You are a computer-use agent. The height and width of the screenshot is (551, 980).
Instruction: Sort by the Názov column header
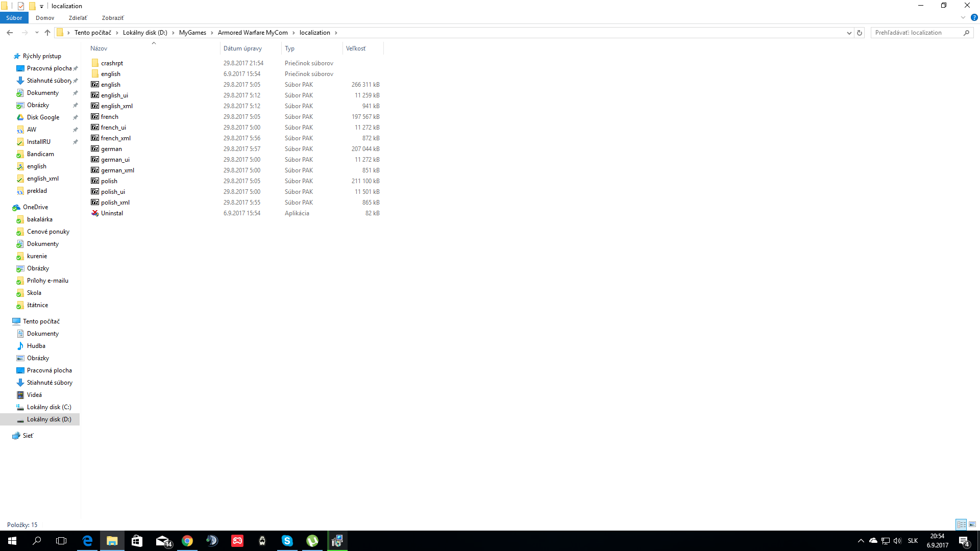[153, 48]
